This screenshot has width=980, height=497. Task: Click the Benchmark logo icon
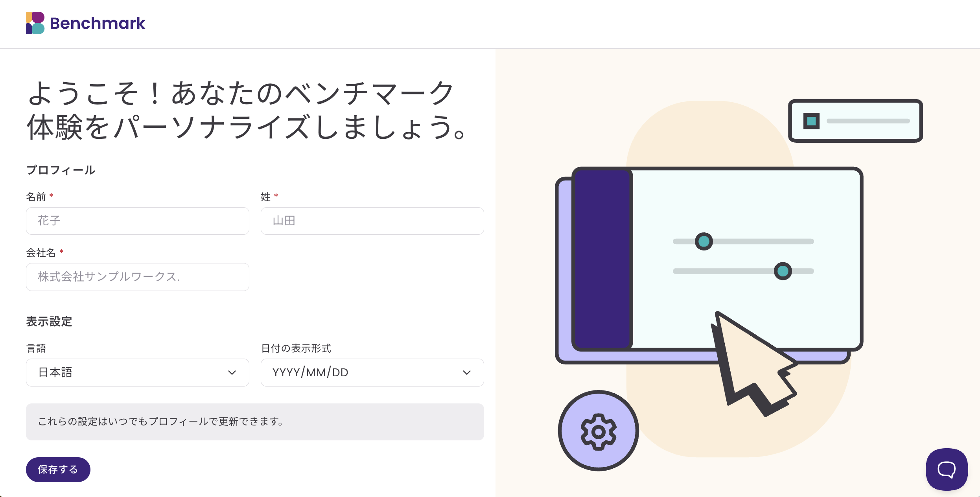tap(35, 23)
